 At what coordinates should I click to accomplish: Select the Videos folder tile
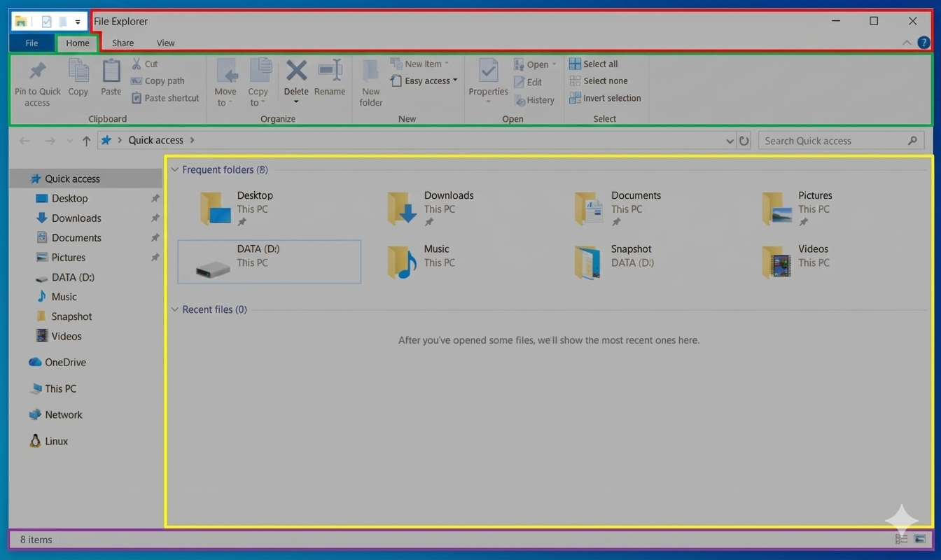point(830,262)
